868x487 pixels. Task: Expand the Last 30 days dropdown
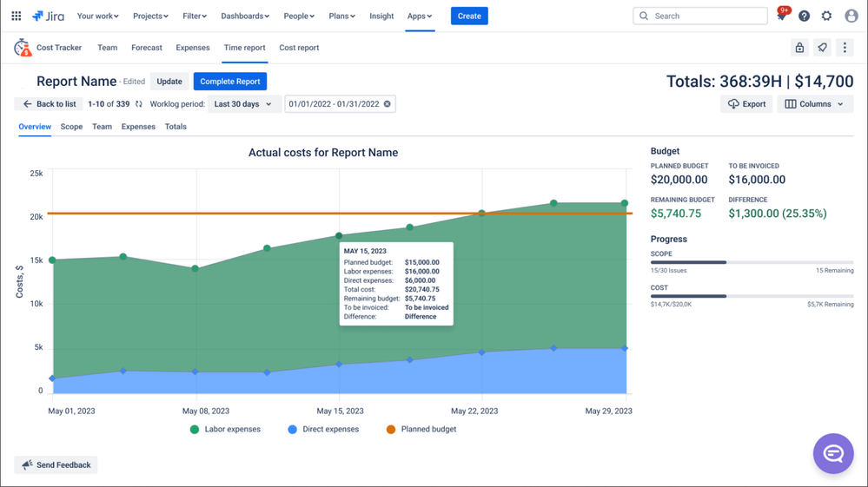coord(242,104)
